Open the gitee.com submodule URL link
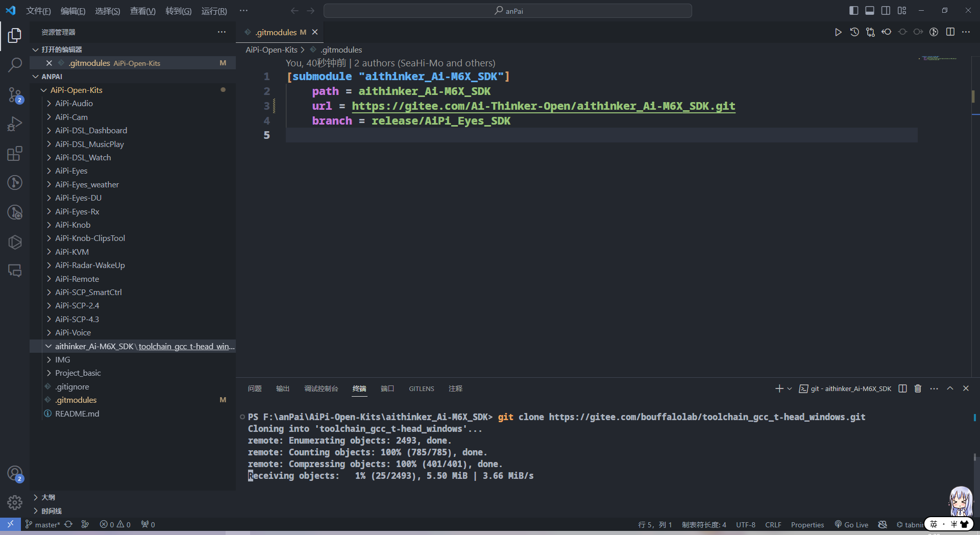 (x=544, y=106)
